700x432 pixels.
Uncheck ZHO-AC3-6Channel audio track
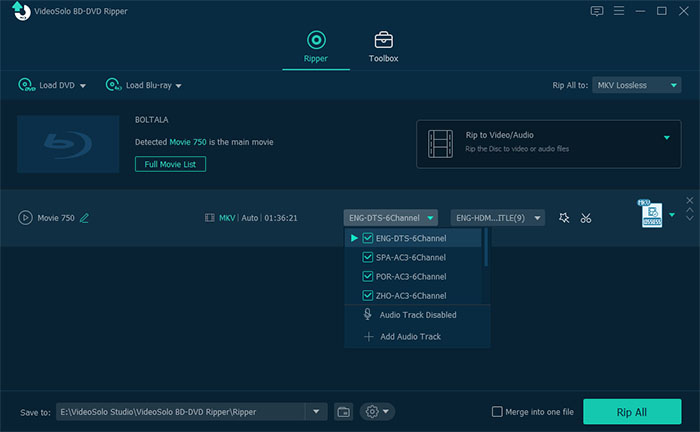point(367,296)
